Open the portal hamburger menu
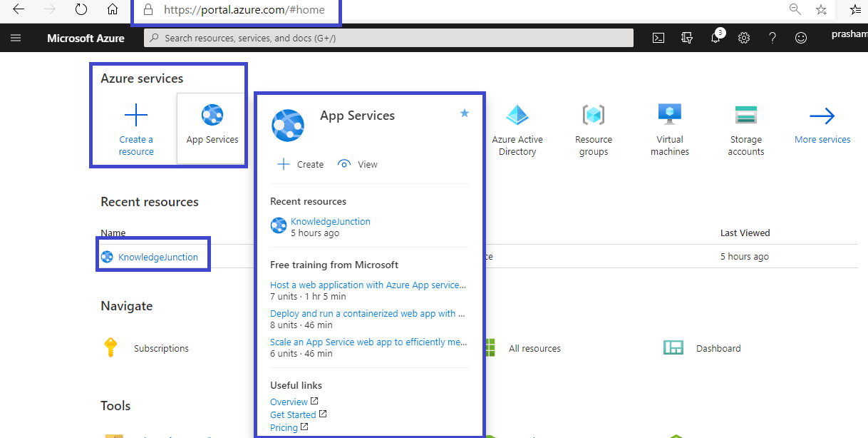This screenshot has width=868, height=438. tap(16, 38)
